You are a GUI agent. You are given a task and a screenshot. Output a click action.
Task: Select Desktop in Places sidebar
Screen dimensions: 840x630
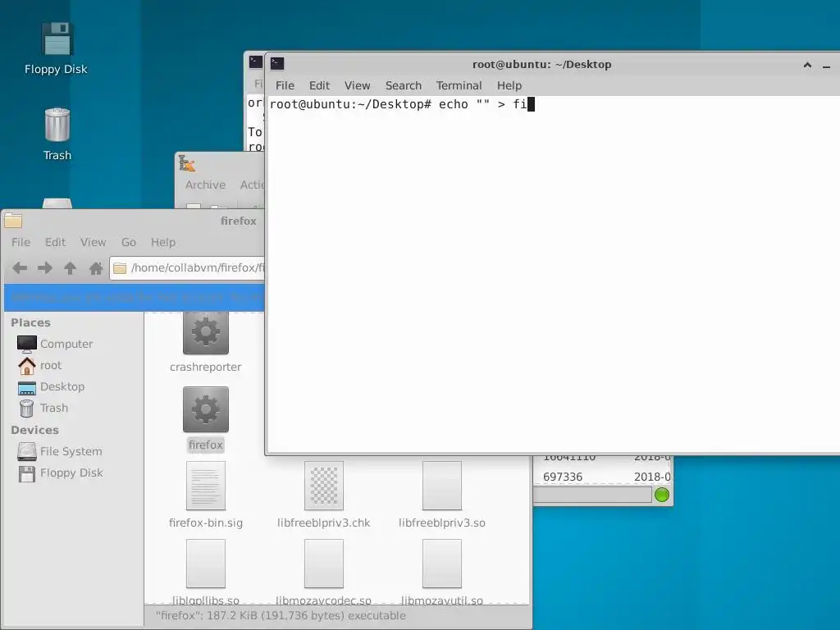(52, 387)
